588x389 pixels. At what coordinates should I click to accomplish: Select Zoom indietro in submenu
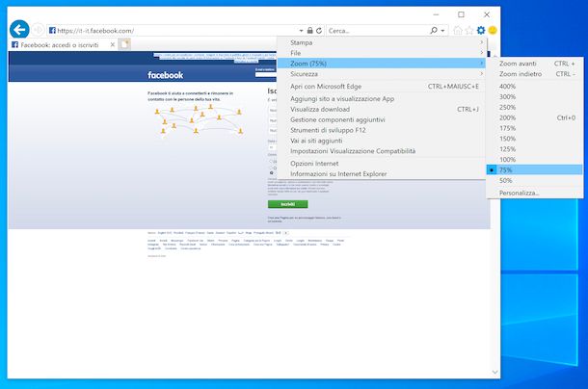(535, 74)
